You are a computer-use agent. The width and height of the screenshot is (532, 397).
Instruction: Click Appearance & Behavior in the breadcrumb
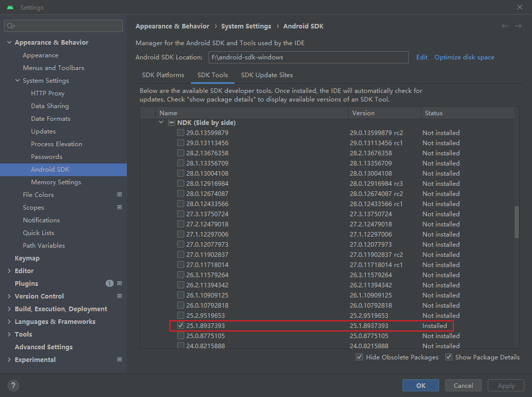click(173, 26)
